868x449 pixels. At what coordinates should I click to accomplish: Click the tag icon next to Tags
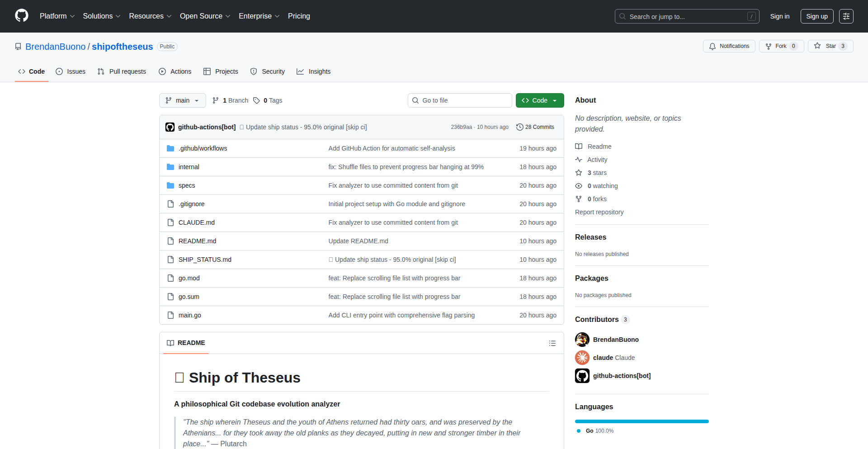click(x=256, y=100)
